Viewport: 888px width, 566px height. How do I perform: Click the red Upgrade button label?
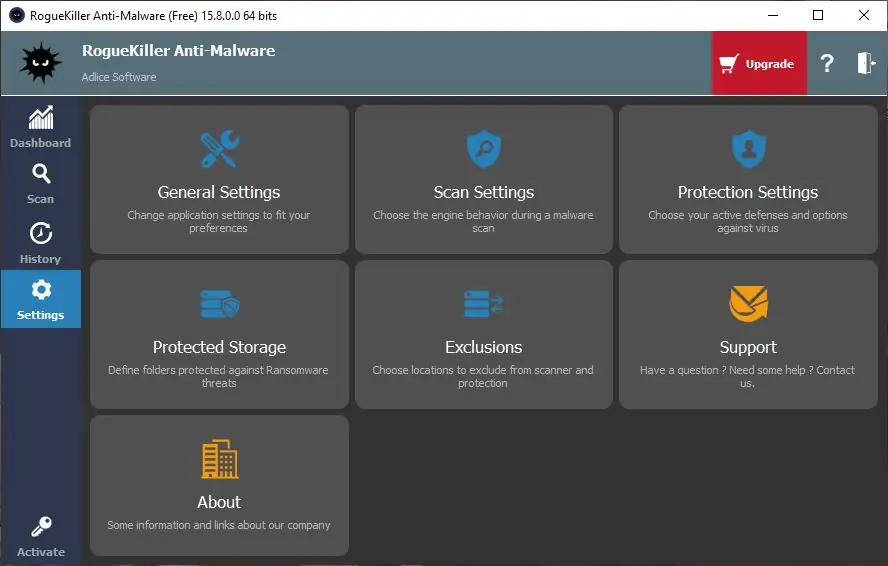(769, 64)
